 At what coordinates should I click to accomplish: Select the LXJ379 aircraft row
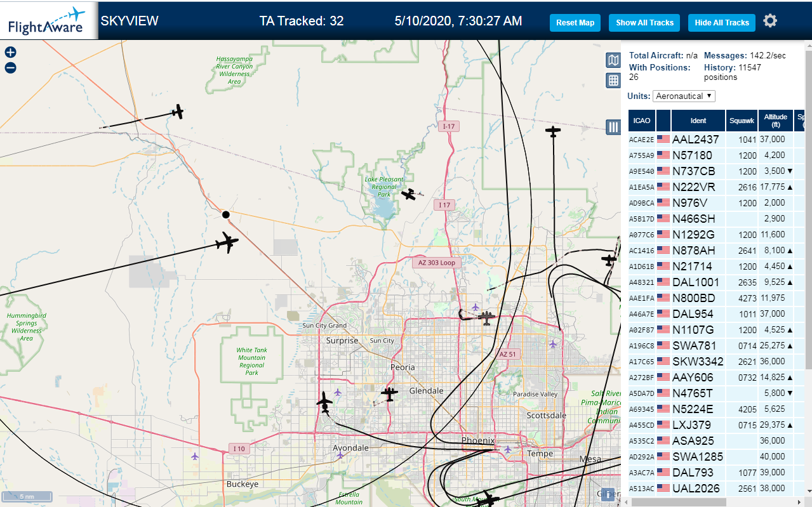(x=716, y=425)
